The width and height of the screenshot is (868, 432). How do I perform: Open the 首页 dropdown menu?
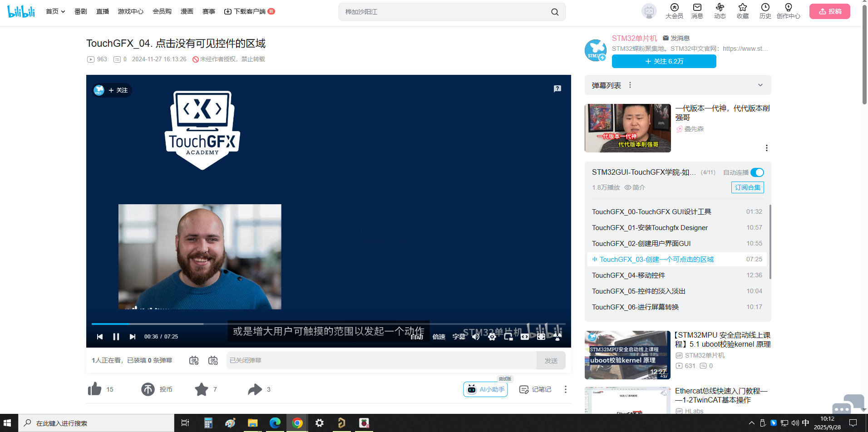coord(55,11)
